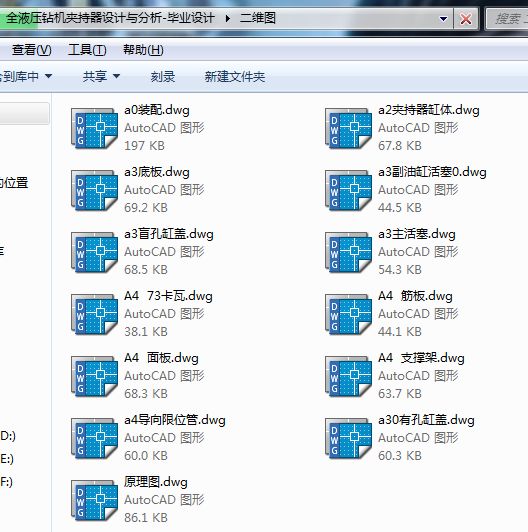The image size is (528, 532).
Task: Click the file name A4 73卡瓦.dwg
Action: pyautogui.click(x=168, y=296)
